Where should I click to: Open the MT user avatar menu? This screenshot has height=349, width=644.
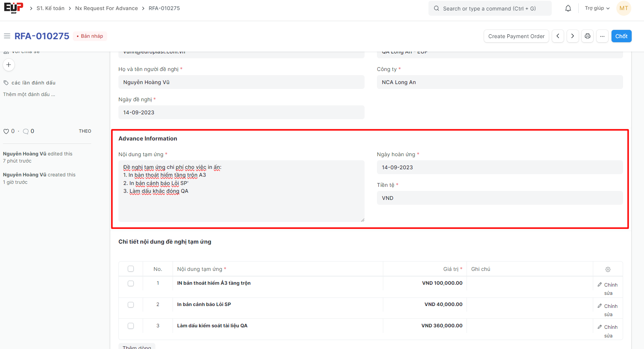tap(623, 8)
